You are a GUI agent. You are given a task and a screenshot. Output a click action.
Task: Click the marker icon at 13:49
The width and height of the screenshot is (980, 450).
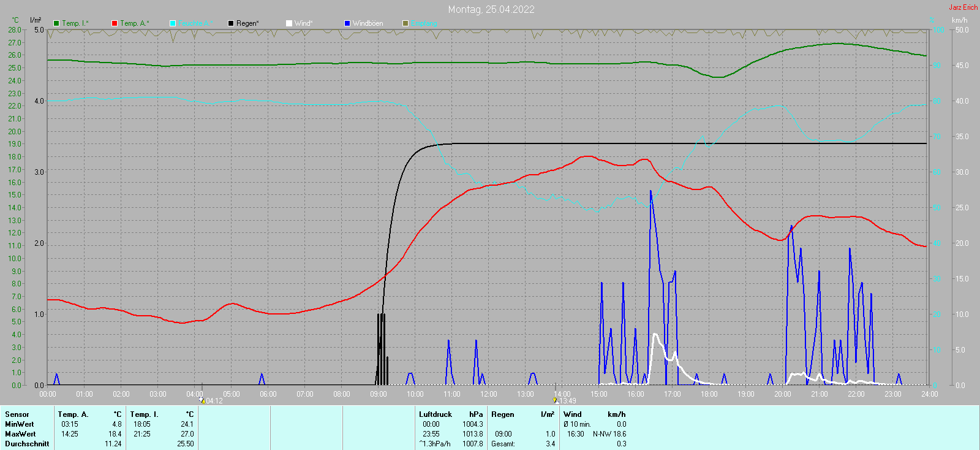pyautogui.click(x=556, y=400)
